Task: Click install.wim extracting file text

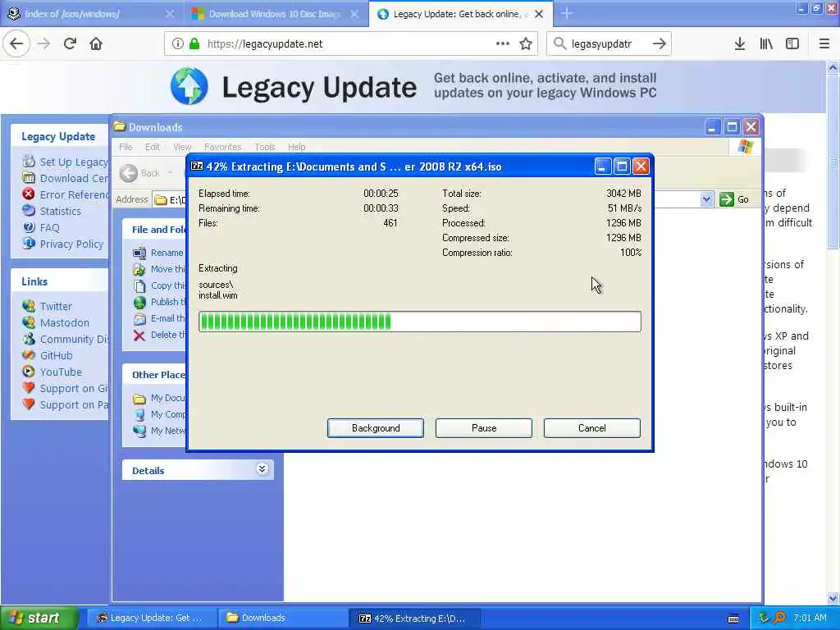Action: [x=218, y=295]
